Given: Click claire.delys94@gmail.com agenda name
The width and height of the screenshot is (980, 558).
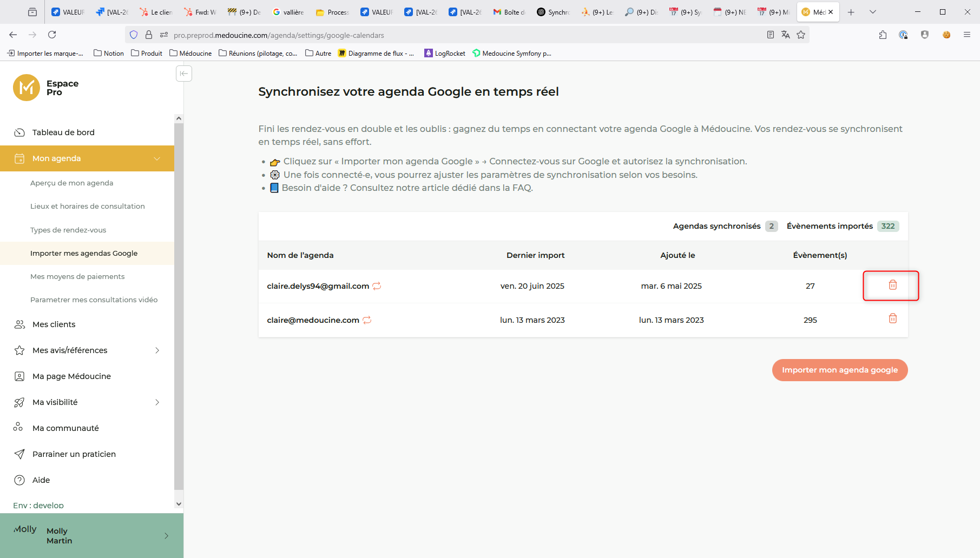Looking at the screenshot, I should click(318, 286).
